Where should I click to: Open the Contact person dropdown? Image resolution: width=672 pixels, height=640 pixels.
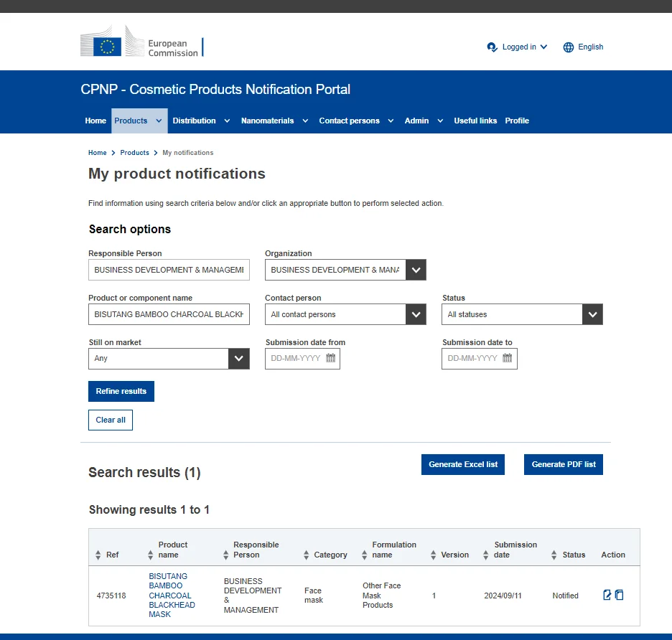point(416,314)
